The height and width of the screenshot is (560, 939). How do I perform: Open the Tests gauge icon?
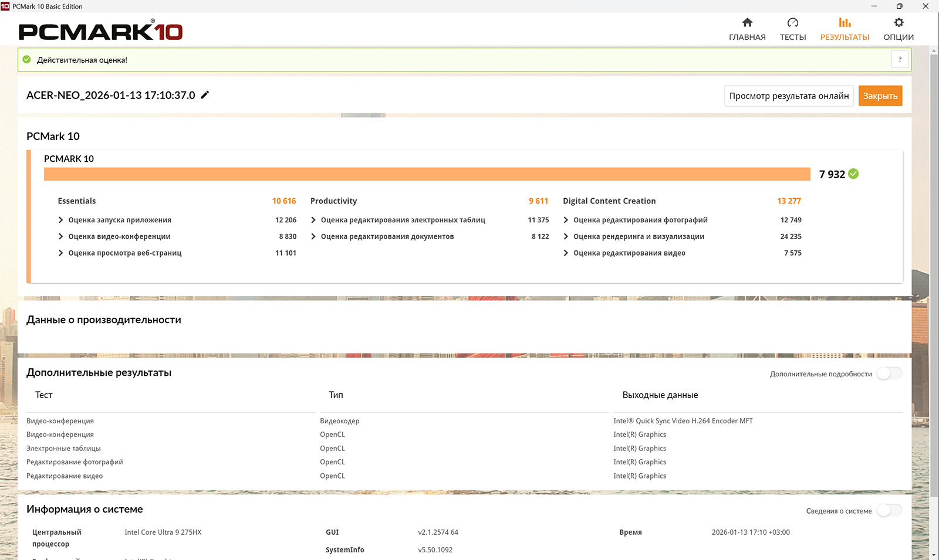(792, 23)
